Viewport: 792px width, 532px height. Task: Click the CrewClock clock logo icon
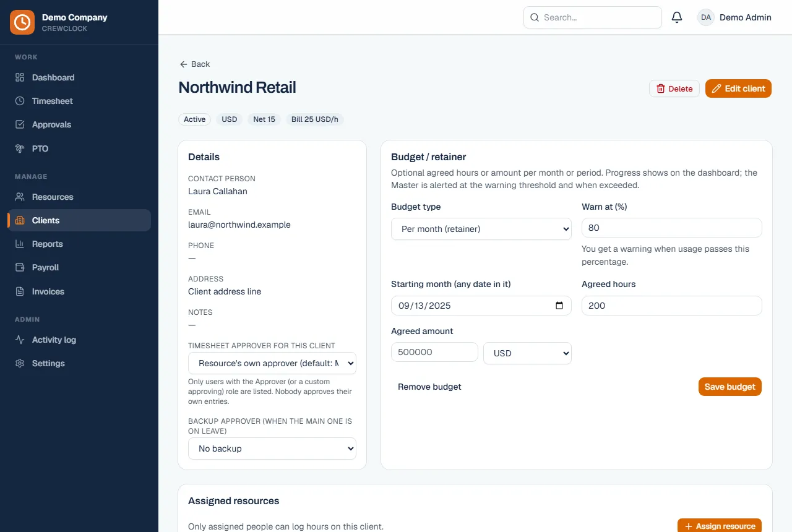pyautogui.click(x=22, y=22)
